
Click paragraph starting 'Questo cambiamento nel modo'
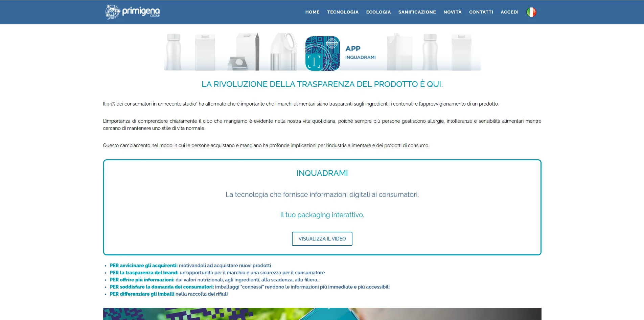coord(266,145)
